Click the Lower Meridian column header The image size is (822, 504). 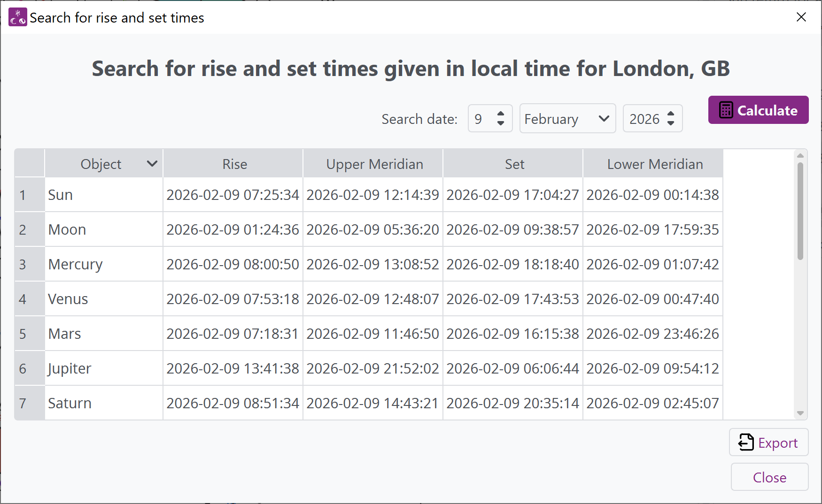tap(654, 164)
